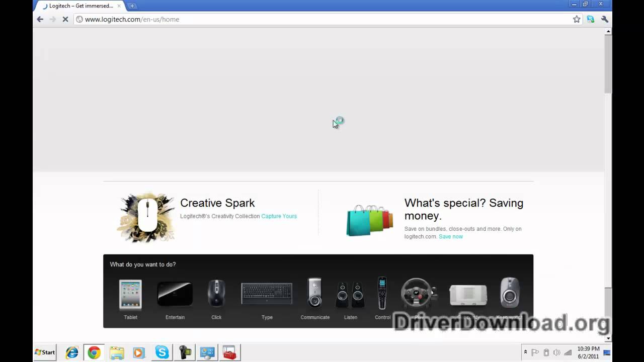
Task: Select the Click mouse product icon
Action: coord(216,294)
